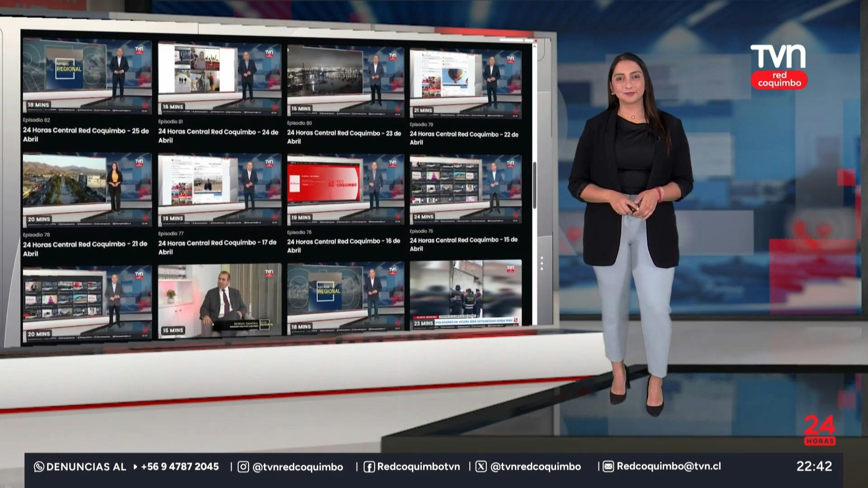Open the three-dot menu beside the video grid
The height and width of the screenshot is (488, 868).
pyautogui.click(x=542, y=263)
